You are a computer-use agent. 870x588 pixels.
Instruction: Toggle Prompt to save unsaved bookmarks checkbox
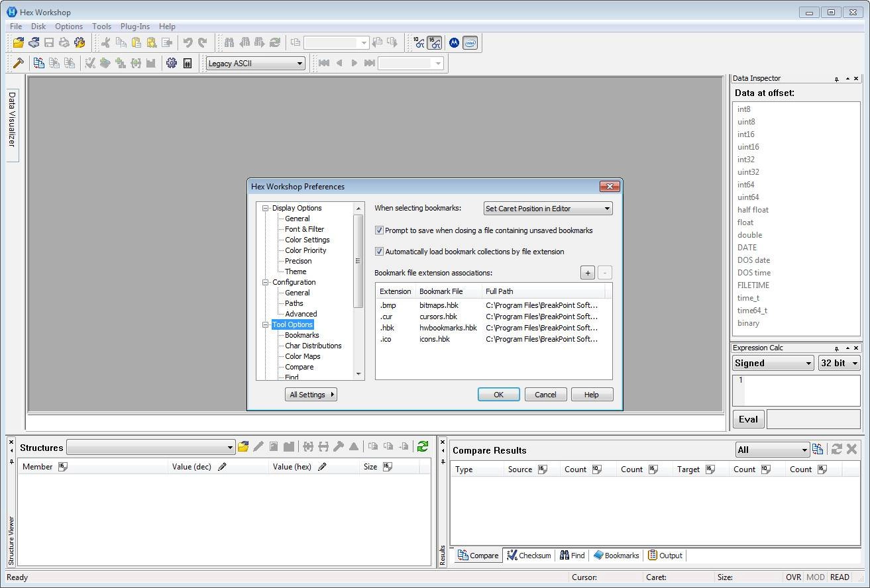point(379,230)
